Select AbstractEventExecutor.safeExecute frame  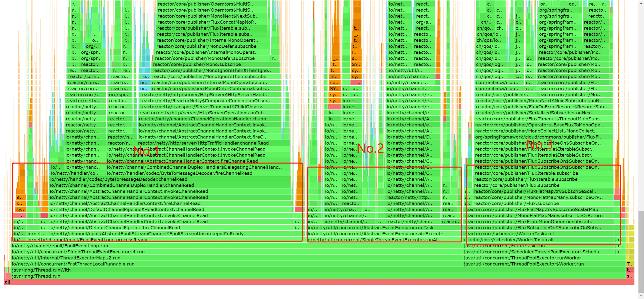tap(384, 234)
